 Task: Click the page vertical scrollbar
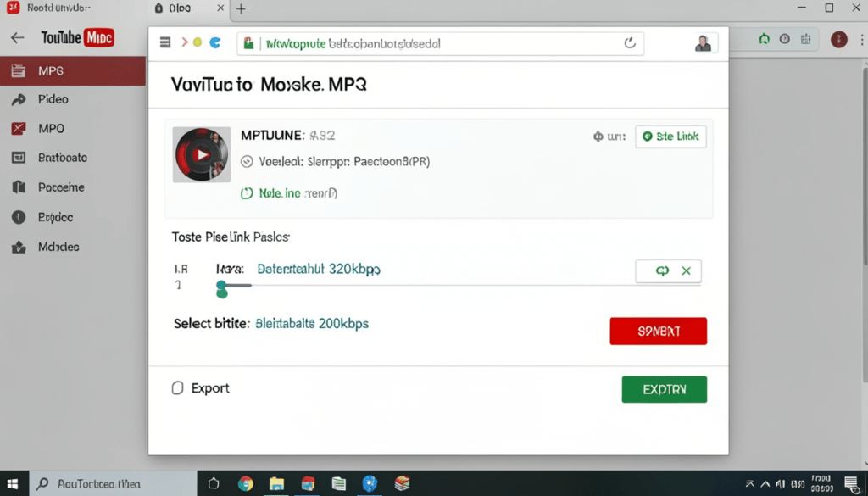(865, 224)
